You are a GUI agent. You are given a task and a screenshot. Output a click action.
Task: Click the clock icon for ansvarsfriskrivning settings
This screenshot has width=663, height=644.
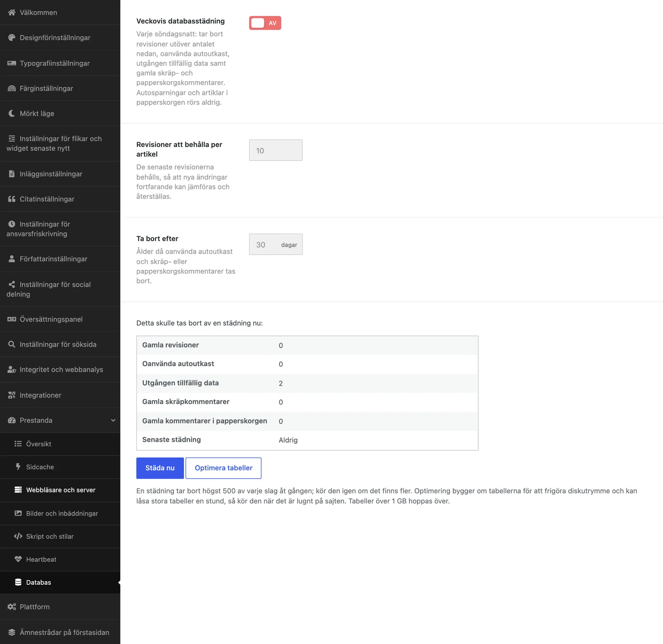coord(12,224)
